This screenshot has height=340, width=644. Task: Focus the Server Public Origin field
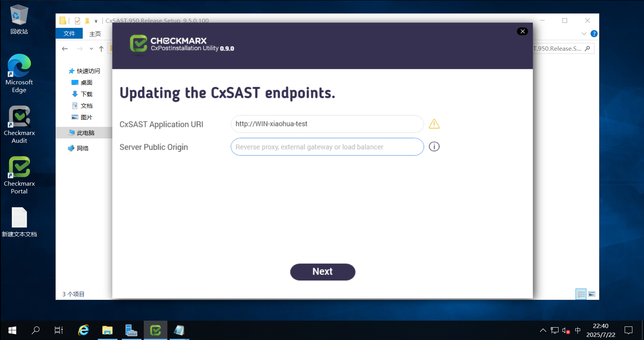pos(327,147)
